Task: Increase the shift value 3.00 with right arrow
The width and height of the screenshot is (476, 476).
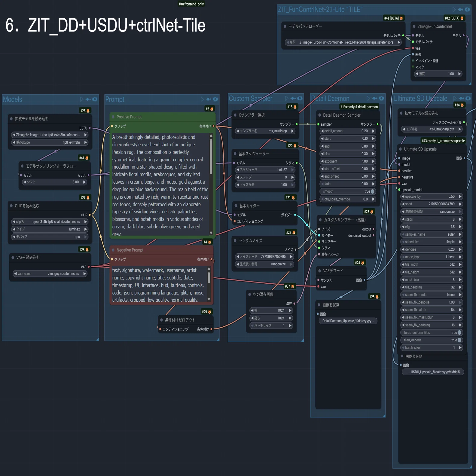Action: [x=84, y=182]
